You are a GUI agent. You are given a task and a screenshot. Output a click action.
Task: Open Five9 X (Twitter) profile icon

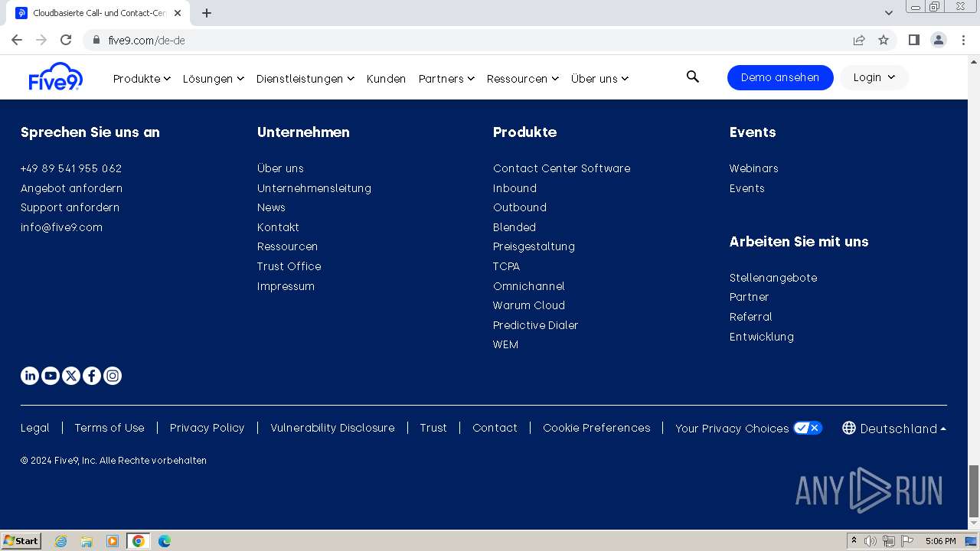(71, 376)
